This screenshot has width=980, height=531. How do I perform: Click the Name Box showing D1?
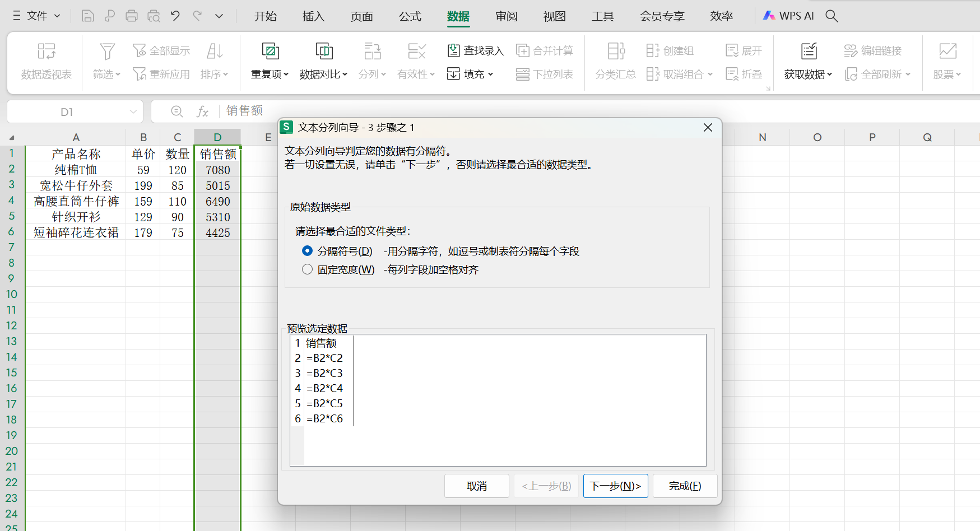click(67, 111)
